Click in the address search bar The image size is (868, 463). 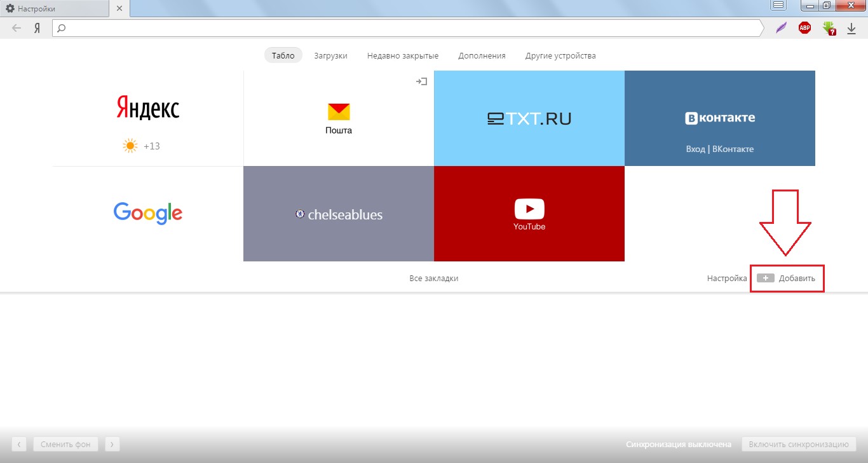click(x=407, y=28)
